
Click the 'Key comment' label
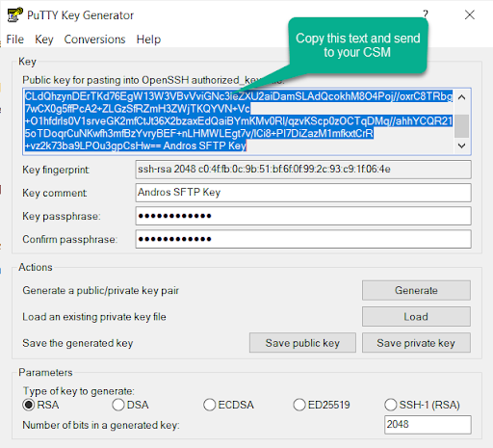tap(55, 193)
